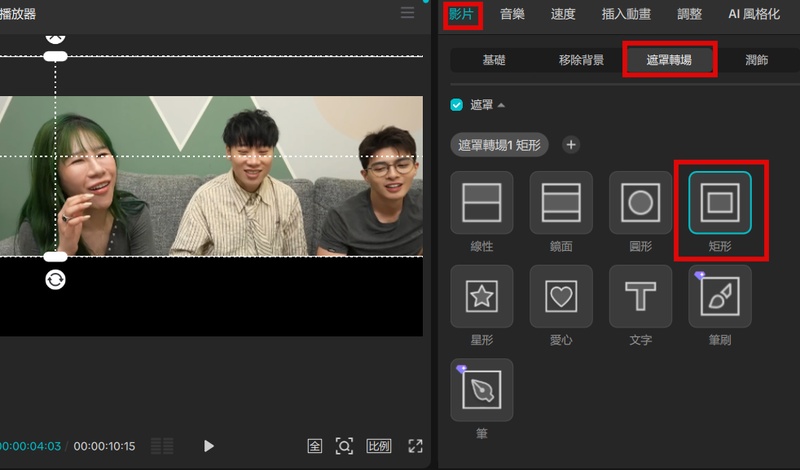Select the 愛心 heart mask
800x470 pixels.
[561, 296]
